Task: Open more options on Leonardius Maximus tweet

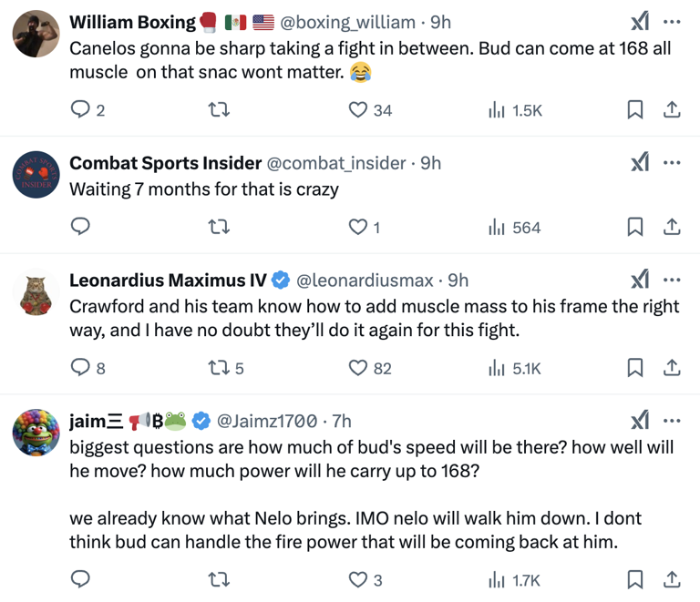Action: [672, 280]
